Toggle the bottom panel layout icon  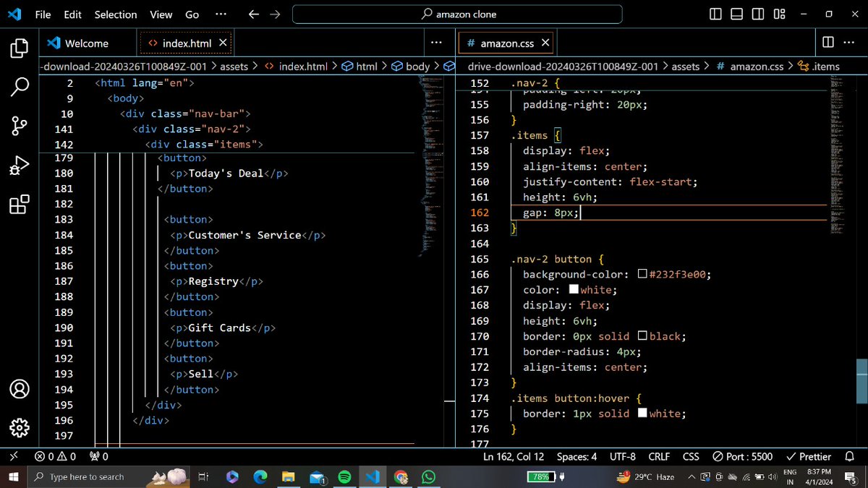pos(736,14)
